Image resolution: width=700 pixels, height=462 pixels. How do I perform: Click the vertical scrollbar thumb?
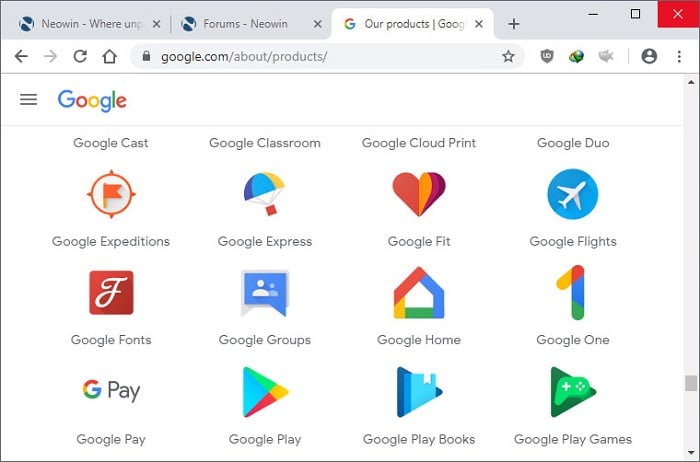coord(691,383)
